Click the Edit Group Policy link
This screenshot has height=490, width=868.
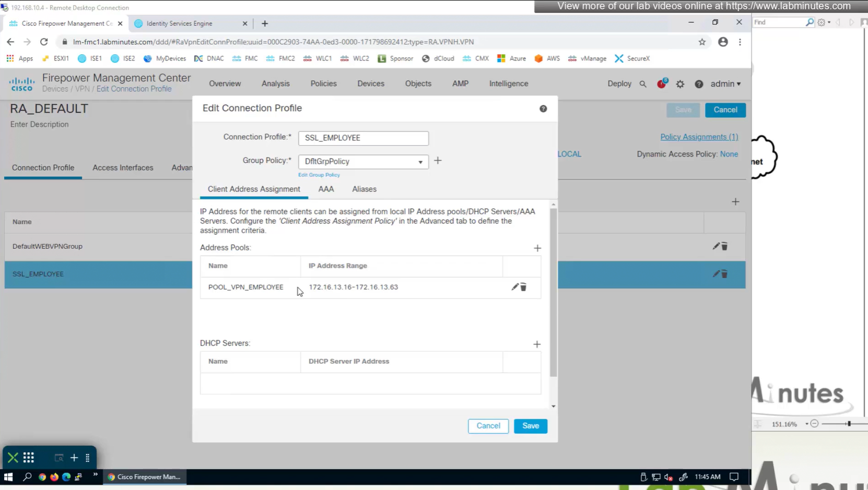tap(319, 175)
